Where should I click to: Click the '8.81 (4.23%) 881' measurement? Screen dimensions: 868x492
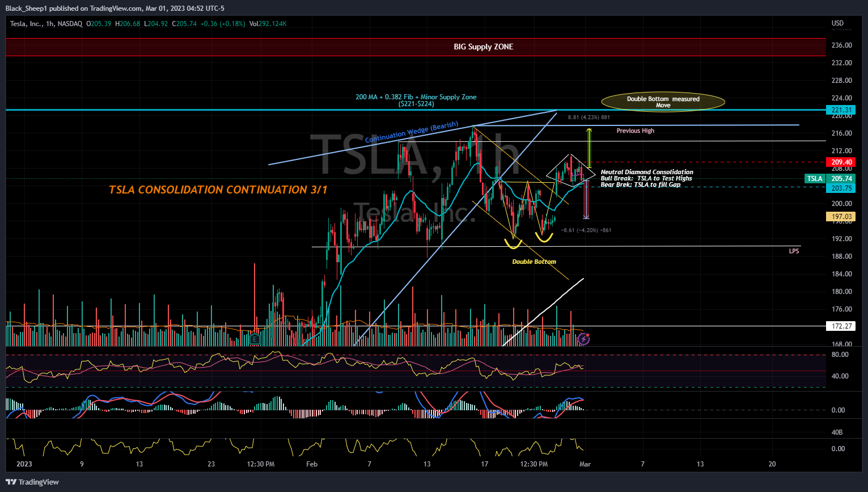tap(589, 117)
